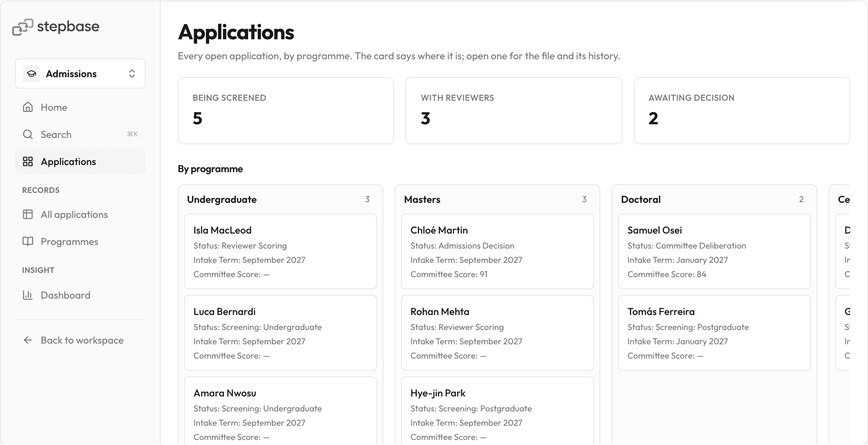Click the Masters column count badge
Viewport: 868px width, 445px height.
584,199
